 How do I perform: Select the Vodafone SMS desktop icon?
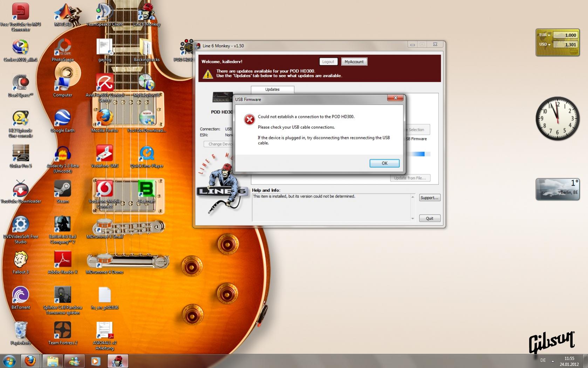point(104,156)
